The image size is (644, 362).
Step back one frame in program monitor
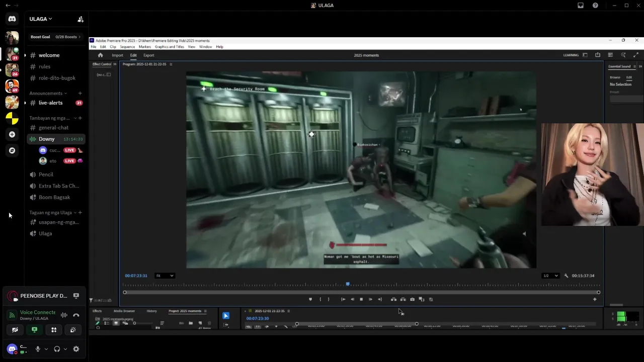click(352, 299)
